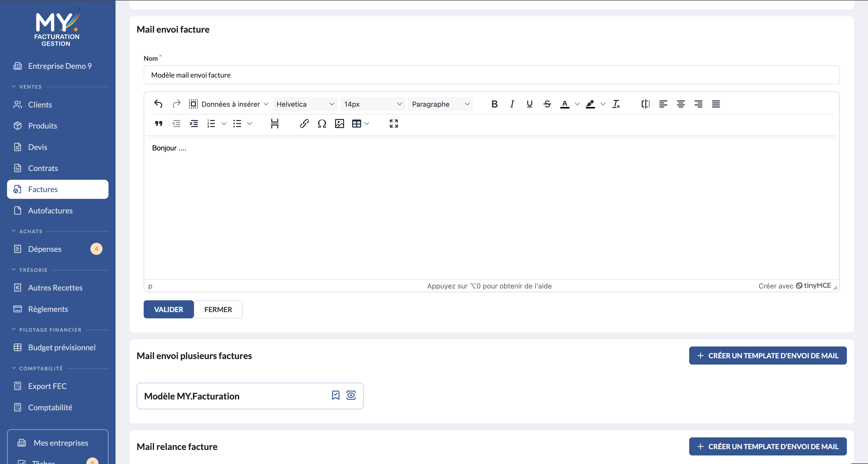The width and height of the screenshot is (868, 464).
Task: Collapse the VENTES sidebar section
Action: [x=27, y=87]
